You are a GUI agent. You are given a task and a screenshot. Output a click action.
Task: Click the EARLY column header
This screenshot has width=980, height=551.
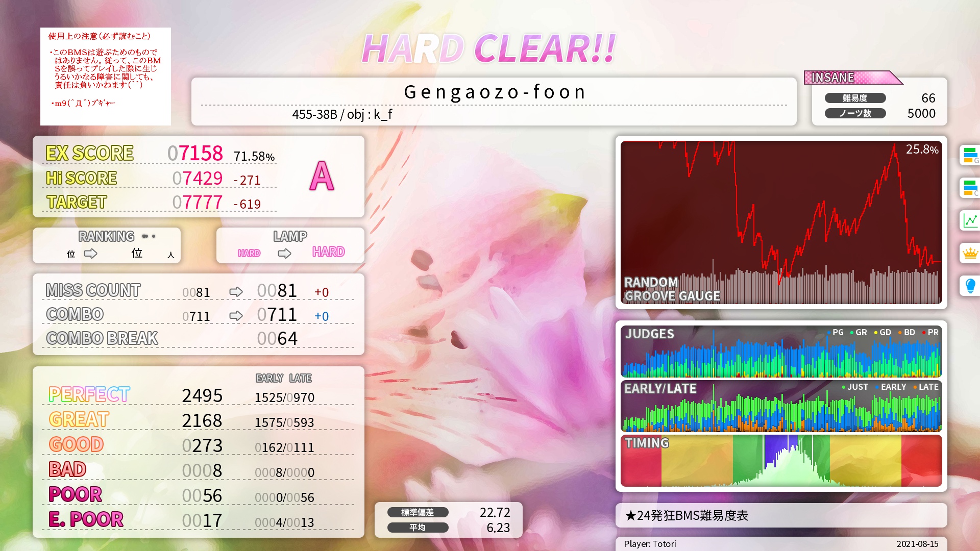pos(269,378)
